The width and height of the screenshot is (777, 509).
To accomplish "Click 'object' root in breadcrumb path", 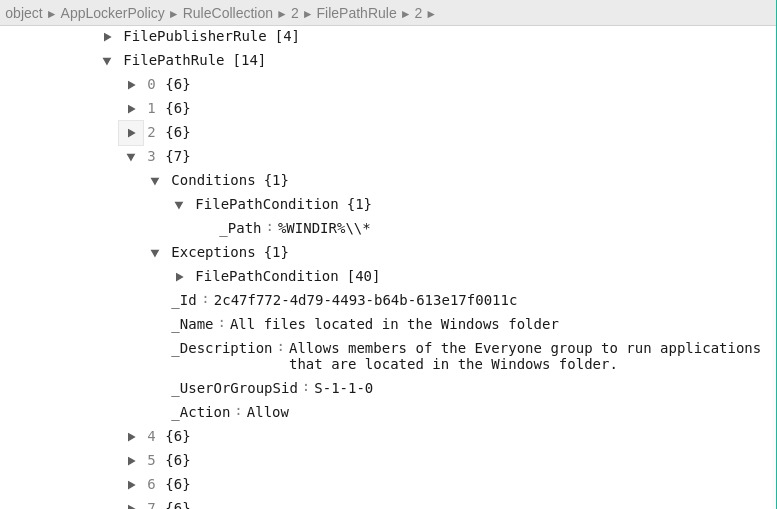I will [24, 13].
